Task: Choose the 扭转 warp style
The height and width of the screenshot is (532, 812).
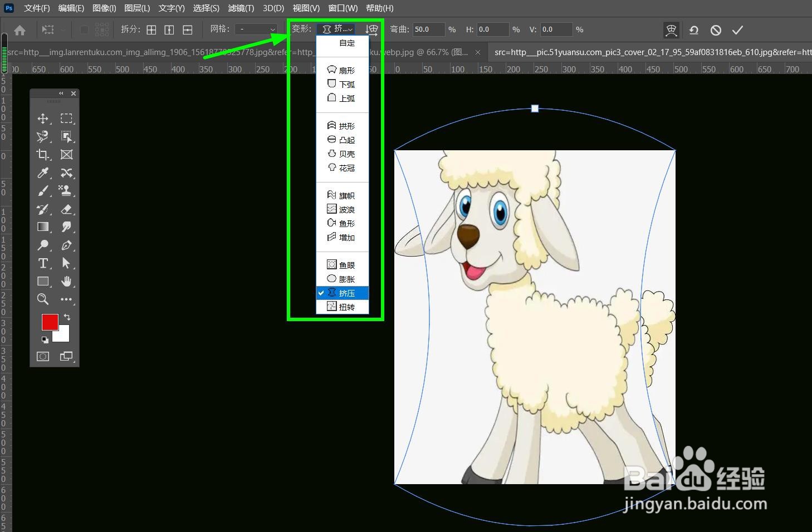Action: [343, 307]
